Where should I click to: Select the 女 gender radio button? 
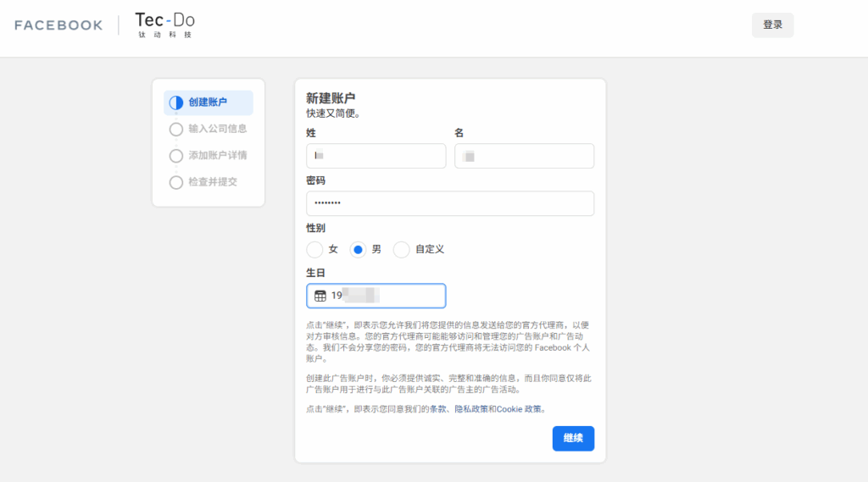[x=314, y=249]
